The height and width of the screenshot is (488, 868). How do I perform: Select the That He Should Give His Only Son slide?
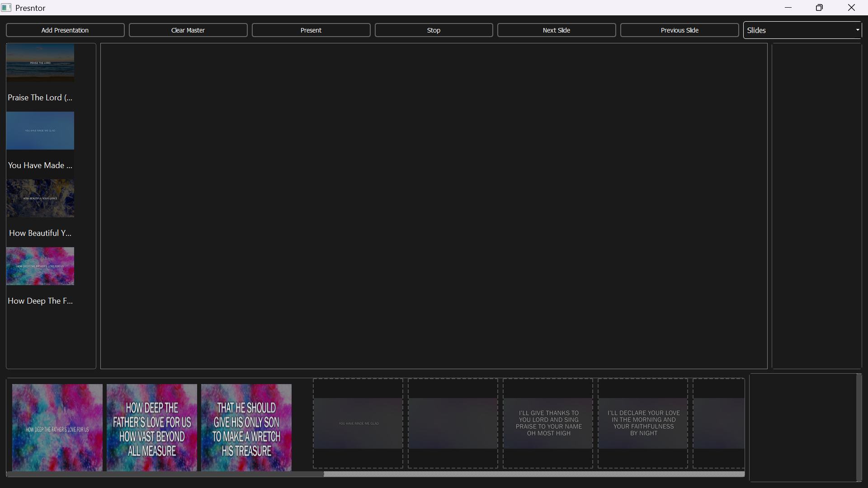(246, 427)
